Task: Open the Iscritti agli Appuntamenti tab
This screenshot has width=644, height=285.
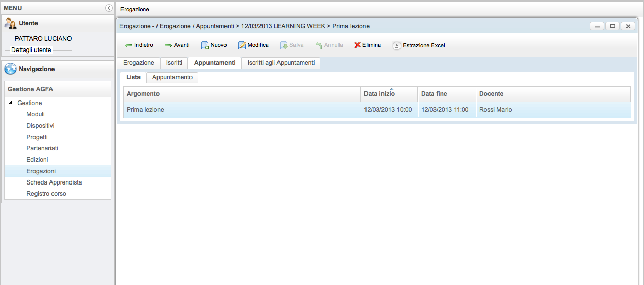Action: tap(281, 63)
